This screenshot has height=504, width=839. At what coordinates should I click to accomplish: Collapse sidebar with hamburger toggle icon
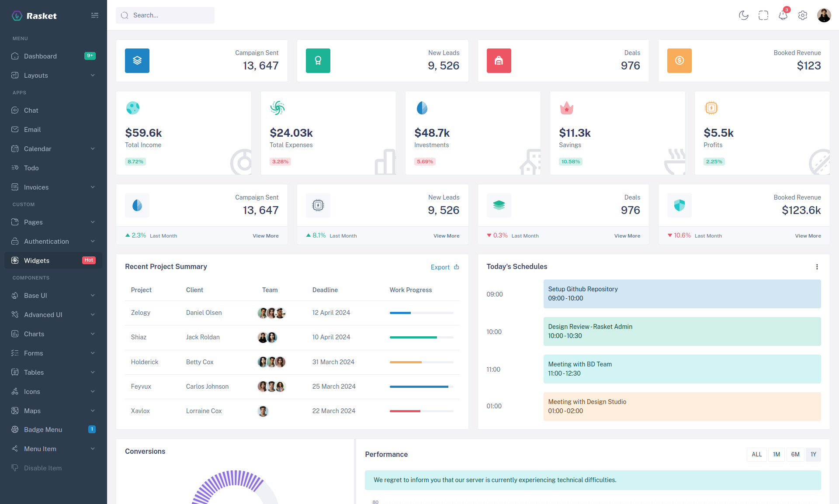94,15
